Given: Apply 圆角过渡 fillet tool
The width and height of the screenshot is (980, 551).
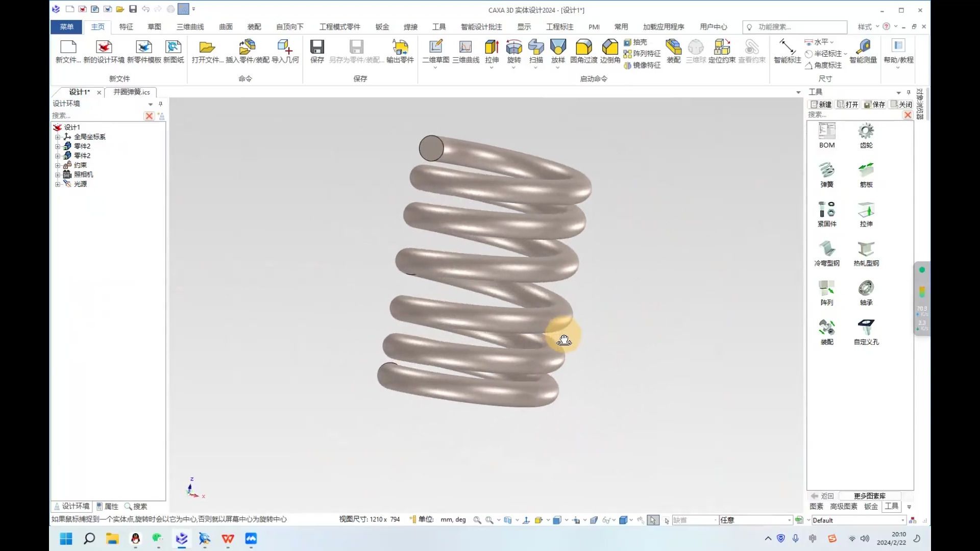Looking at the screenshot, I should (583, 52).
